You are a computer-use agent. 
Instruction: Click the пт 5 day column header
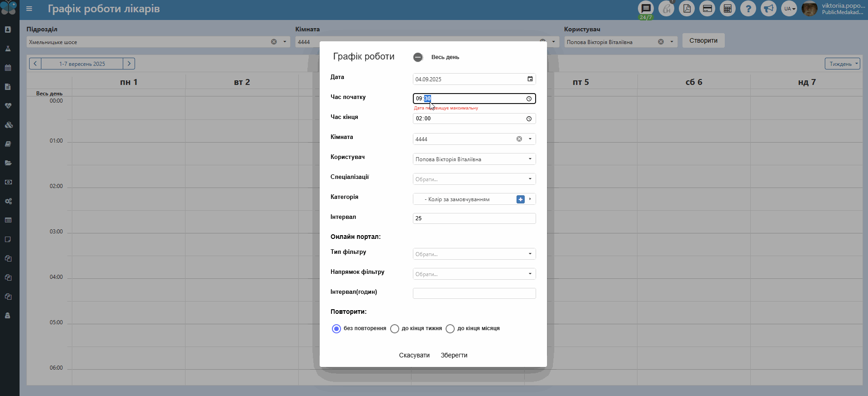pos(581,82)
